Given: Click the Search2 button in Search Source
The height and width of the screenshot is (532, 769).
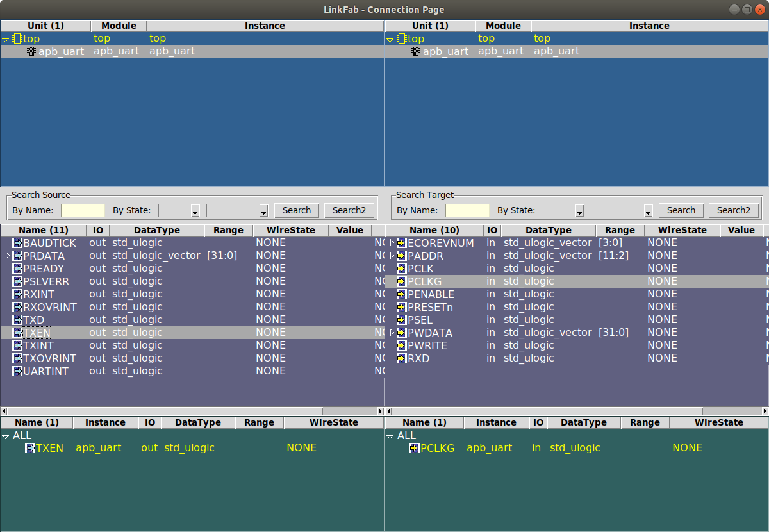Looking at the screenshot, I should tap(349, 210).
